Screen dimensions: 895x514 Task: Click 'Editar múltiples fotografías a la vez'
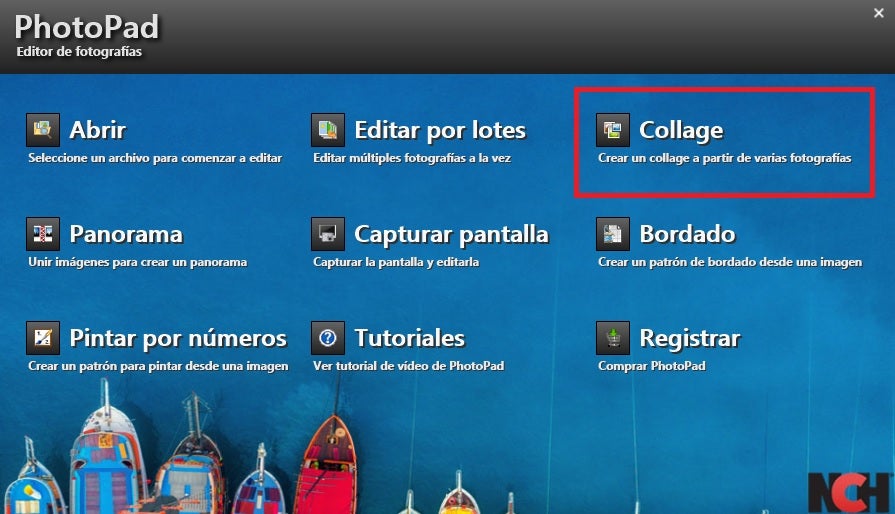pyautogui.click(x=412, y=158)
